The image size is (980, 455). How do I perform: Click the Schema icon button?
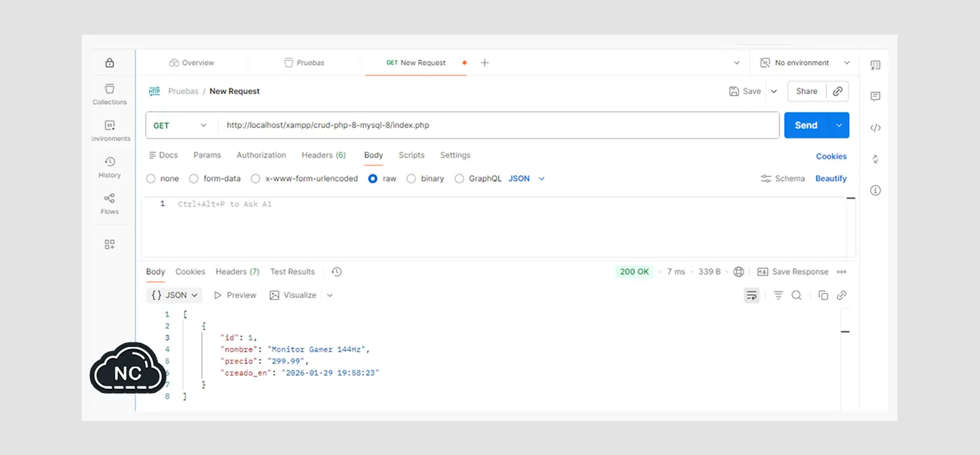pyautogui.click(x=783, y=178)
